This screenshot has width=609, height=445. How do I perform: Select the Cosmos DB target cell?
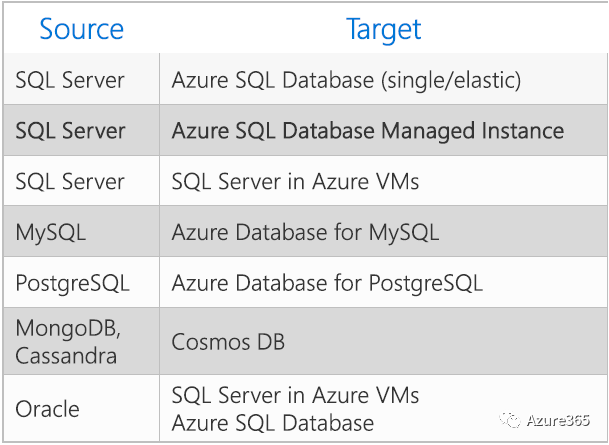228,342
